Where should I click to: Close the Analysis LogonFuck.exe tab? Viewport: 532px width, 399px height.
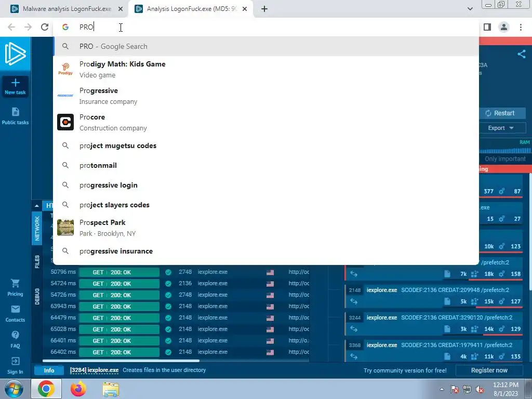click(245, 9)
